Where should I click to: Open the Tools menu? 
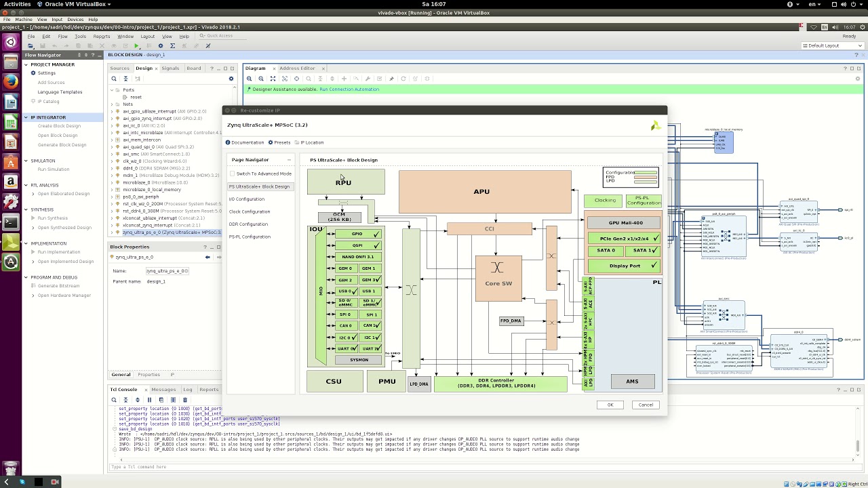pyautogui.click(x=80, y=37)
